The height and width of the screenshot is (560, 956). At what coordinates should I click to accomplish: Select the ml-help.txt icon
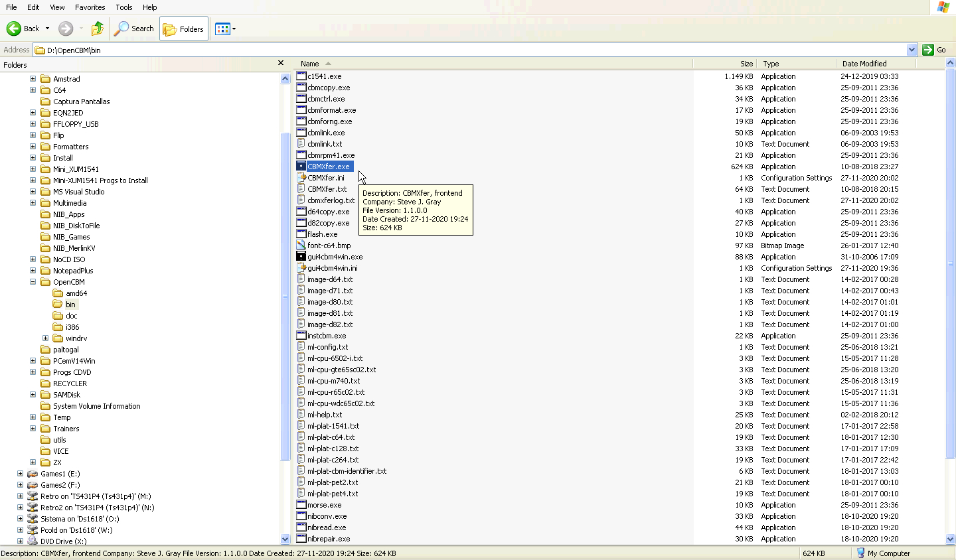(301, 415)
